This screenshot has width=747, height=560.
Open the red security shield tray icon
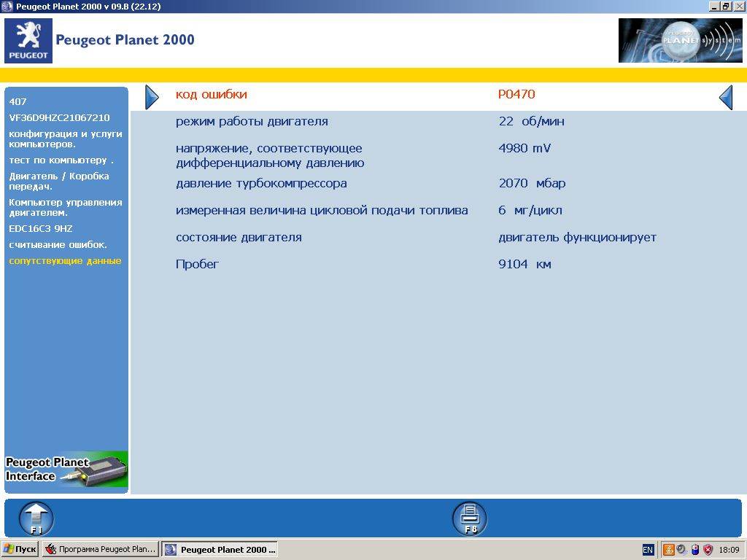point(708,550)
